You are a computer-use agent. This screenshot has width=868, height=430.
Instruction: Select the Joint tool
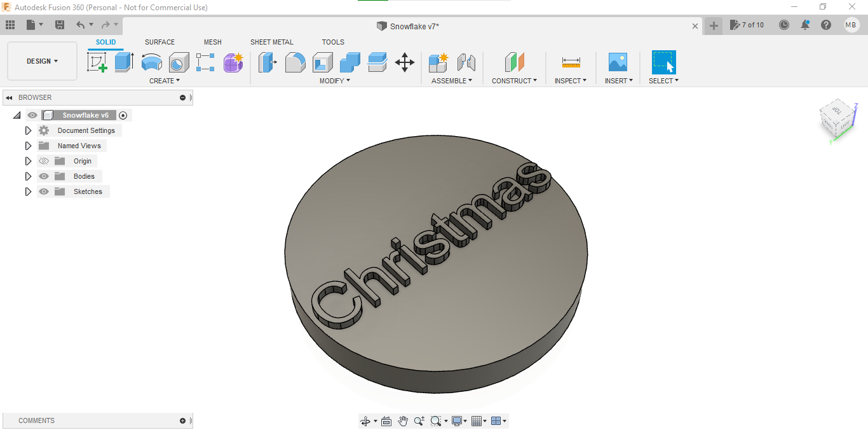click(466, 62)
